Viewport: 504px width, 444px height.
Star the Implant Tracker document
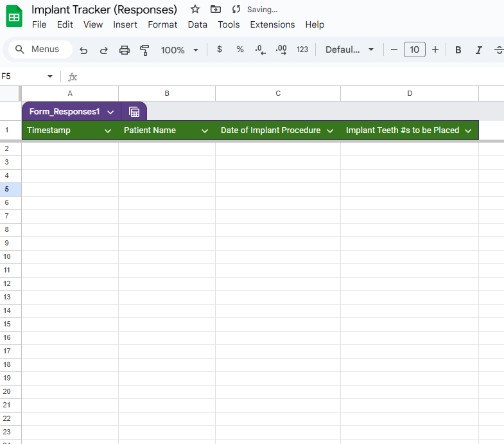click(x=195, y=10)
